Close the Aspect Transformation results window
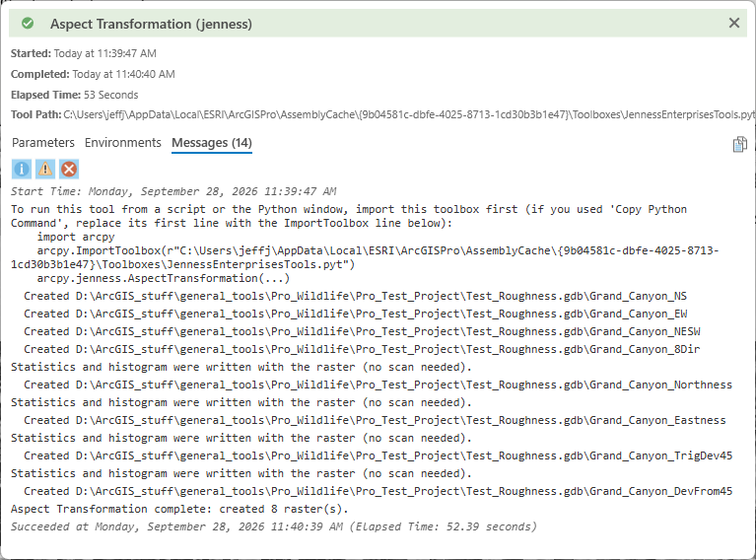Screen dimensions: 756x560 [x=733, y=23]
